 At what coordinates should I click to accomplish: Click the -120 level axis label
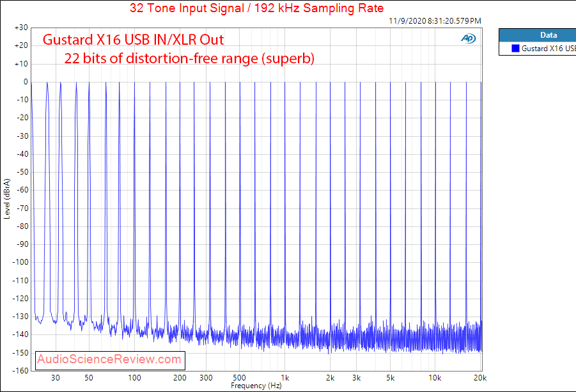tap(20, 299)
